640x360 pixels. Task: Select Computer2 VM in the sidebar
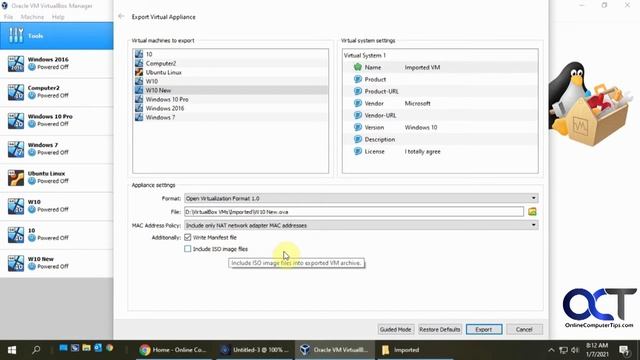(56, 92)
